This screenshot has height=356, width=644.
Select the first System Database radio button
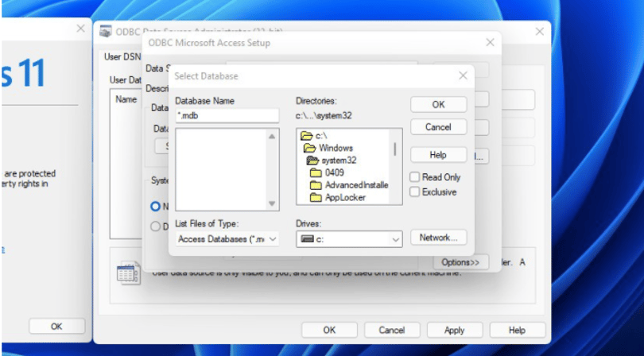[x=155, y=207]
